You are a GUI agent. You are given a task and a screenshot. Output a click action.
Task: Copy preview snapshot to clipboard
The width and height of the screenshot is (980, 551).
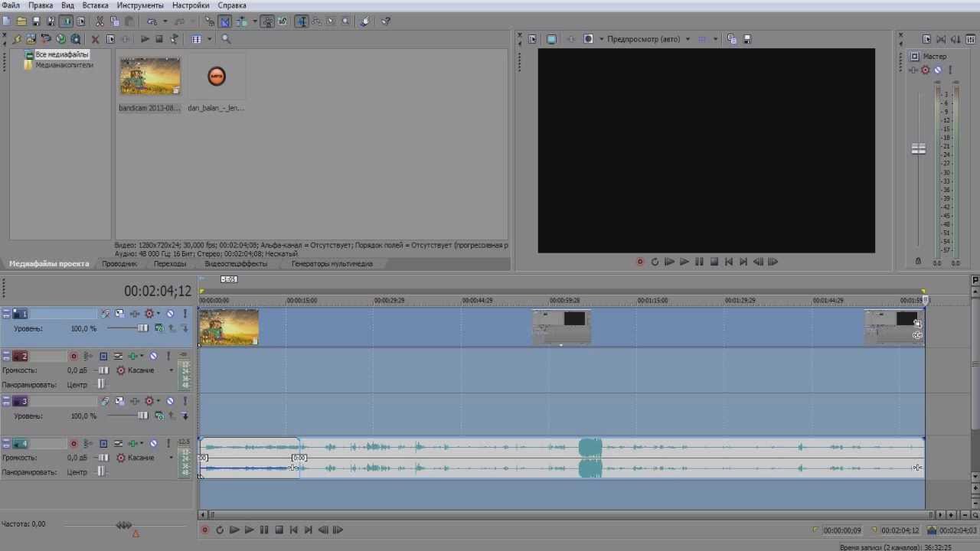pos(732,39)
